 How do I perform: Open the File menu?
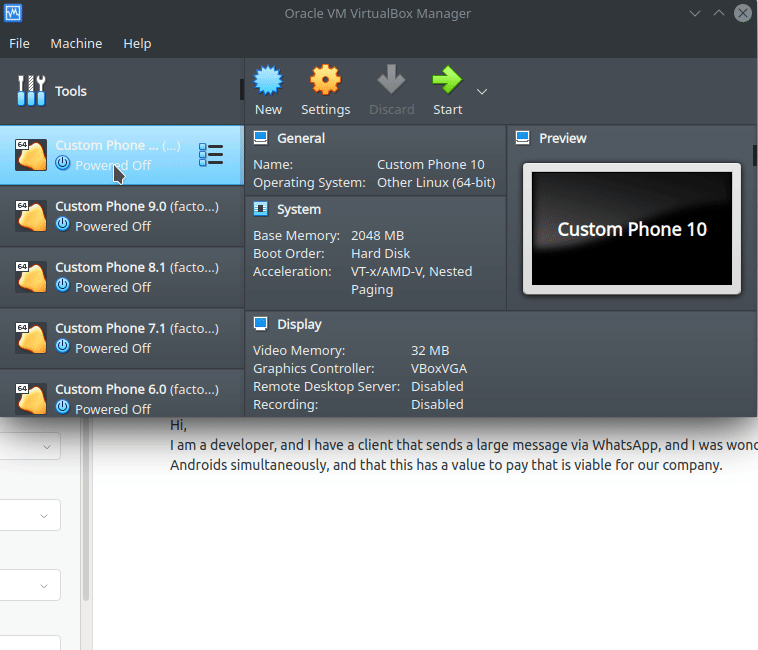pos(19,43)
